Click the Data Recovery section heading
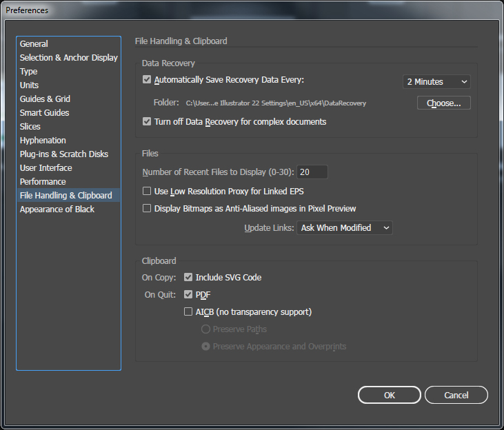 click(168, 63)
